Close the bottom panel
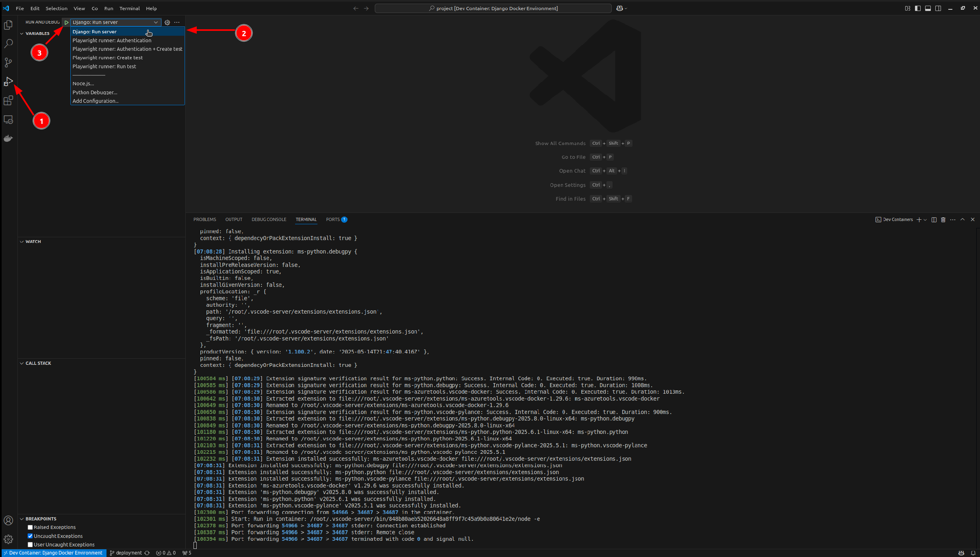Image resolution: width=980 pixels, height=557 pixels. (x=973, y=220)
